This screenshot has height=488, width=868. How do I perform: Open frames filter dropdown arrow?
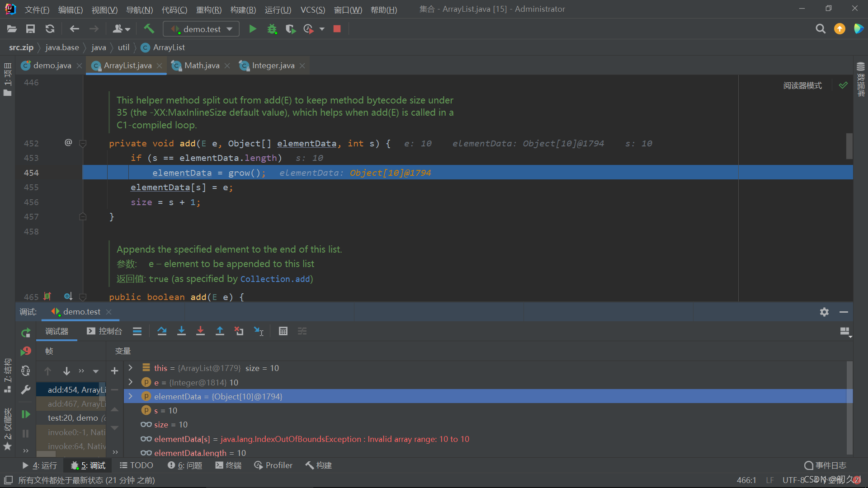[x=96, y=371]
